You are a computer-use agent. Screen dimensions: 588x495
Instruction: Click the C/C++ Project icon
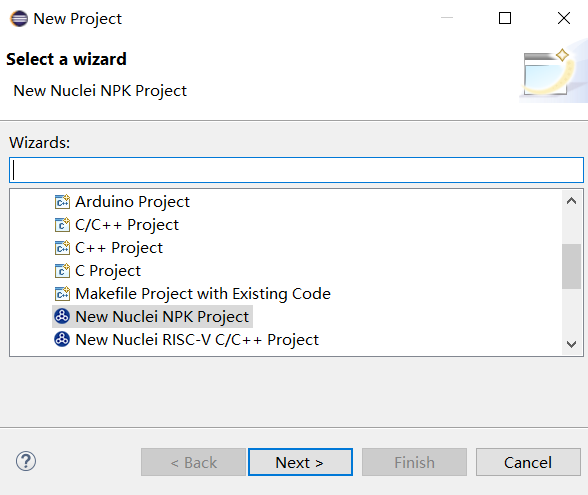coord(62,225)
